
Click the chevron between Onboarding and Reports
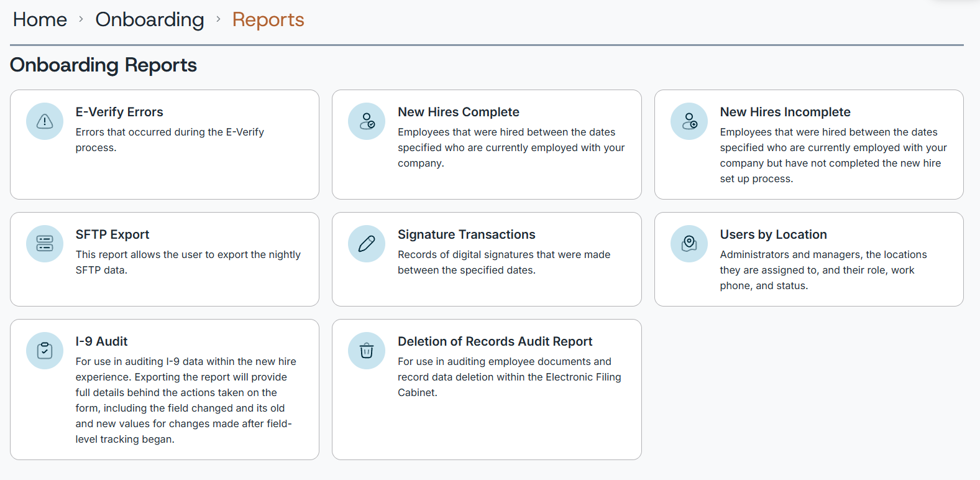pos(218,19)
